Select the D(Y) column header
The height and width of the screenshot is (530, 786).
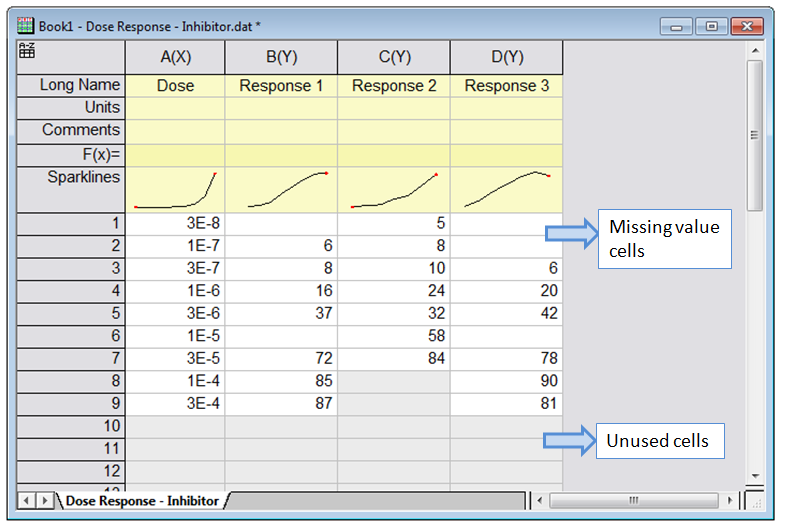(506, 57)
